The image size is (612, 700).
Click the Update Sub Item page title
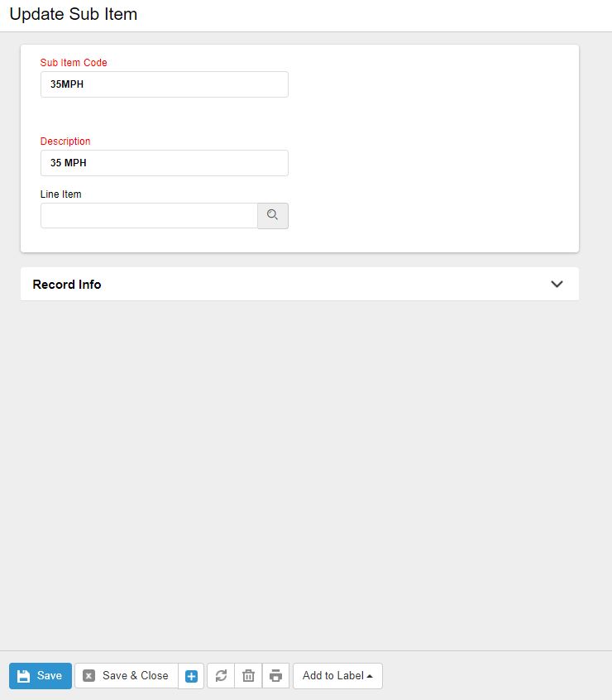(x=74, y=15)
